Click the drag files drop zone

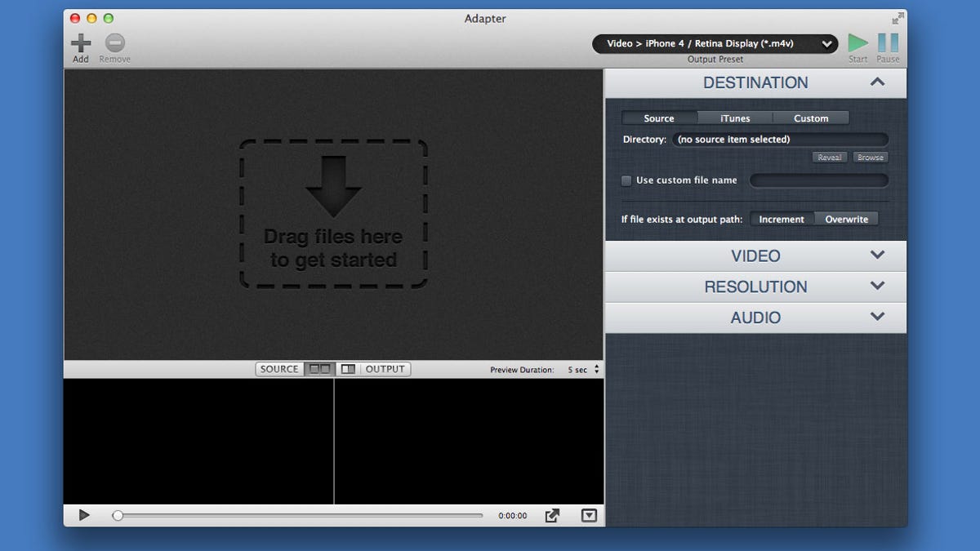pos(333,214)
